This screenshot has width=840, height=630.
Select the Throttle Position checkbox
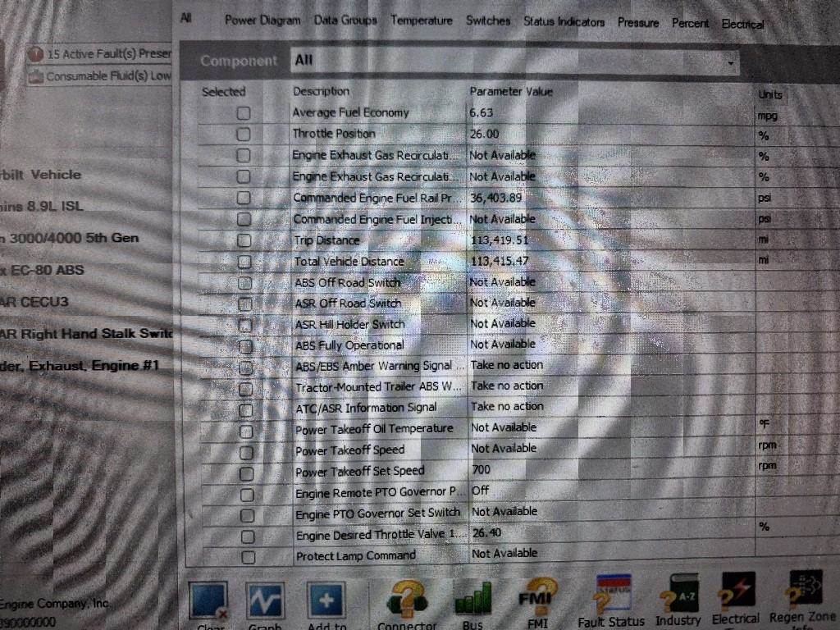tap(244, 134)
